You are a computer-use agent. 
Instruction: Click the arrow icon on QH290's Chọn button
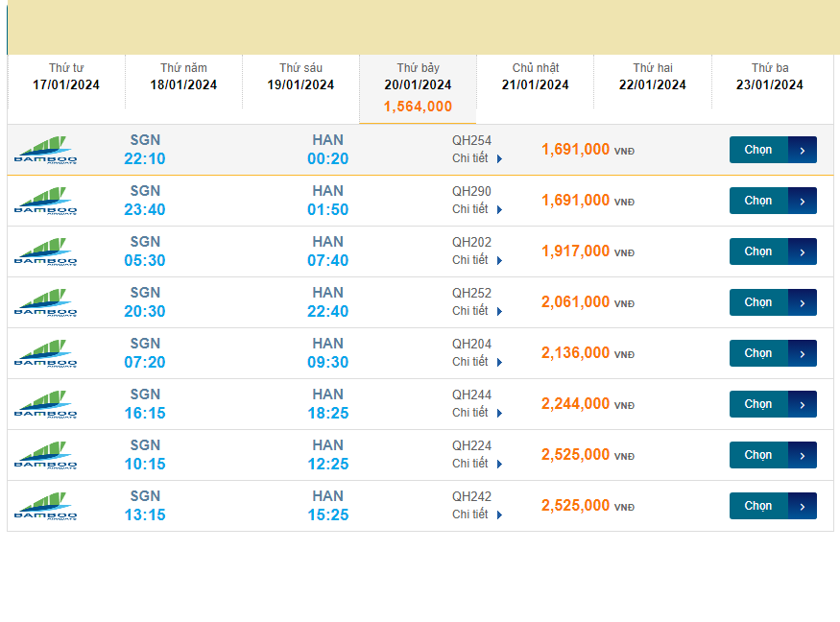pyautogui.click(x=803, y=201)
